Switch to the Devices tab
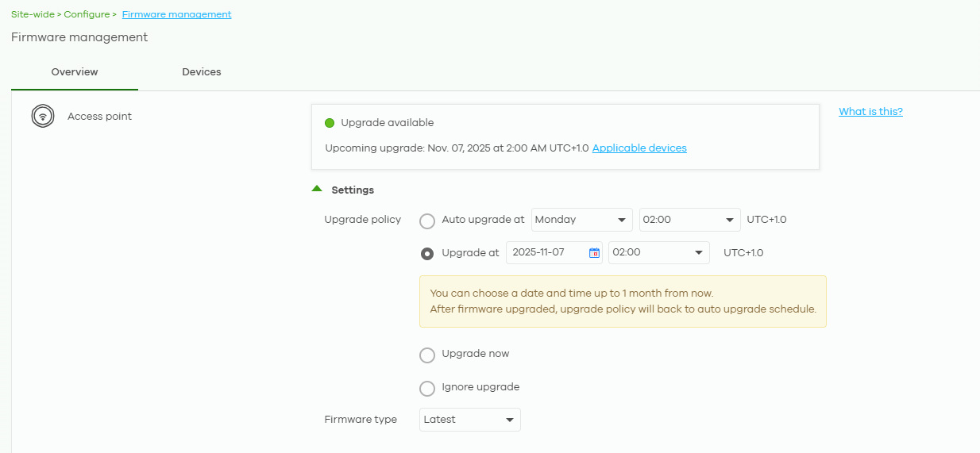Screen dimensions: 980x453 (x=202, y=72)
